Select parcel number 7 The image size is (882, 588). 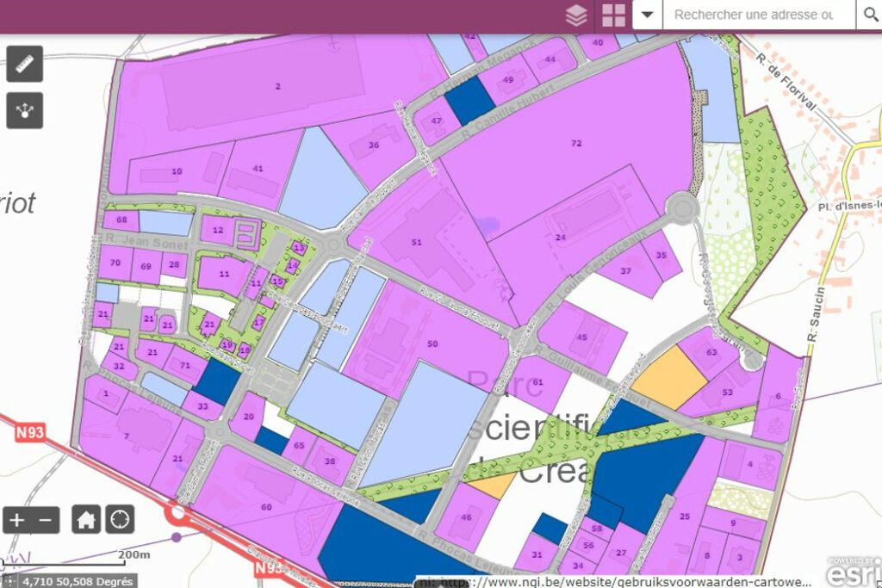point(127,436)
